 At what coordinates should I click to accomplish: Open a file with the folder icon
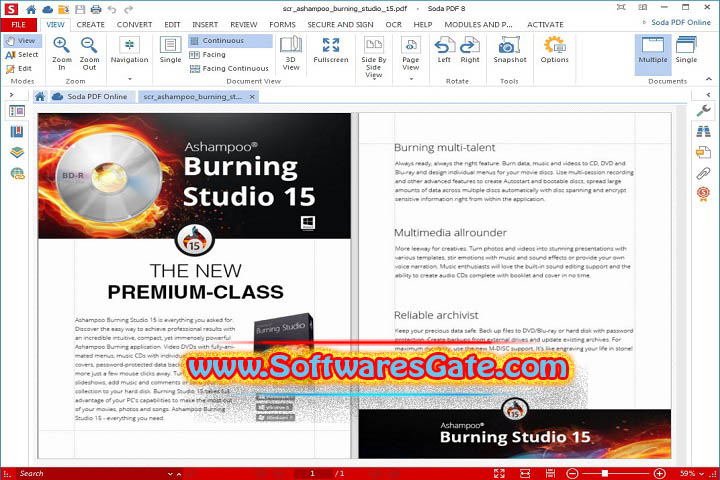coord(64,9)
